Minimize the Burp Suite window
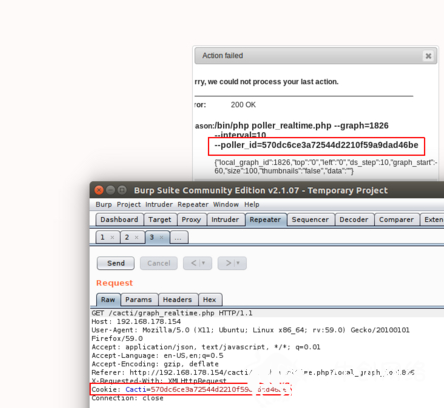 point(110,190)
